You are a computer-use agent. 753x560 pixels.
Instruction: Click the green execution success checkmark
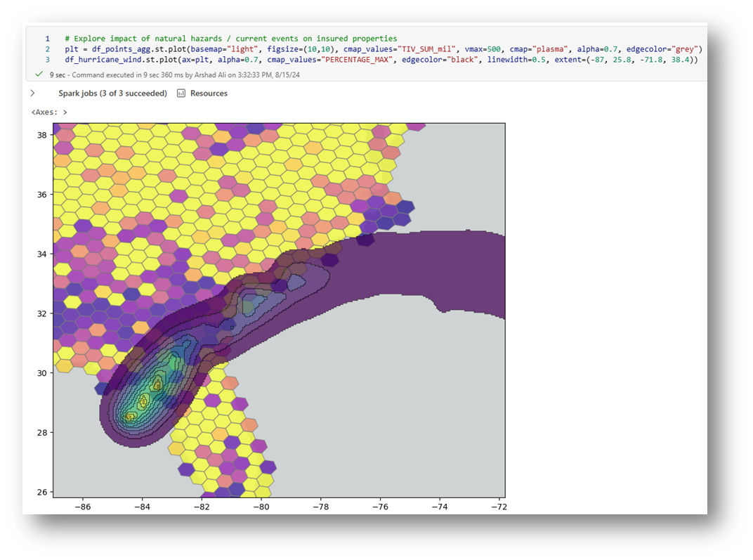39,74
